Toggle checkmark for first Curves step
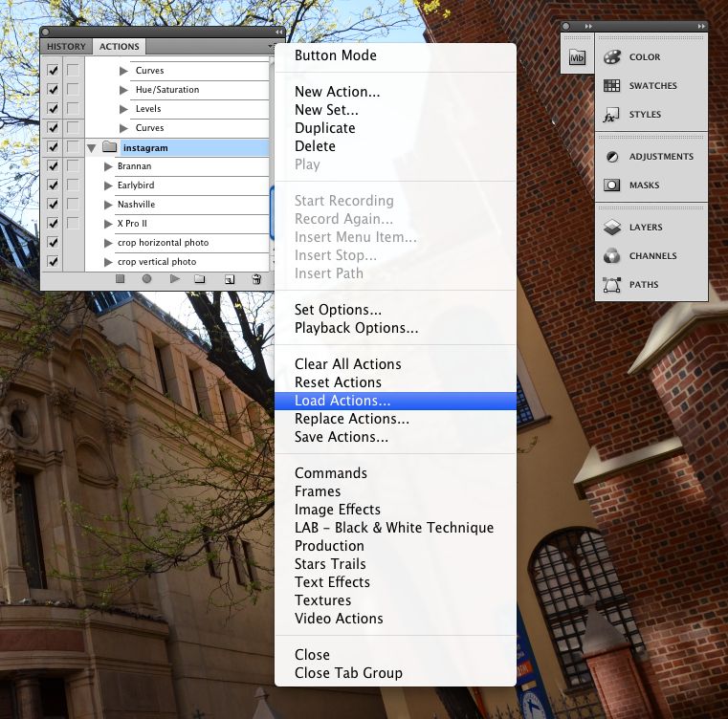 point(53,70)
